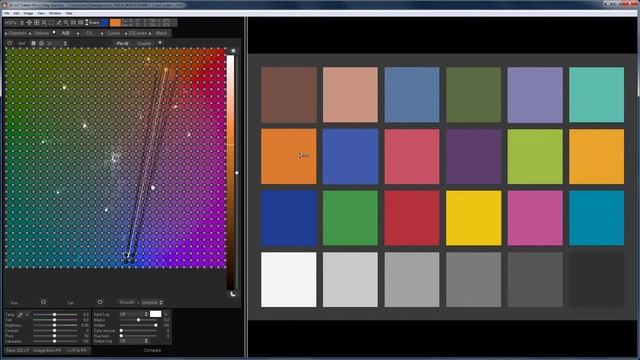
Task: Click the Blacks slider handle
Action: (138, 320)
